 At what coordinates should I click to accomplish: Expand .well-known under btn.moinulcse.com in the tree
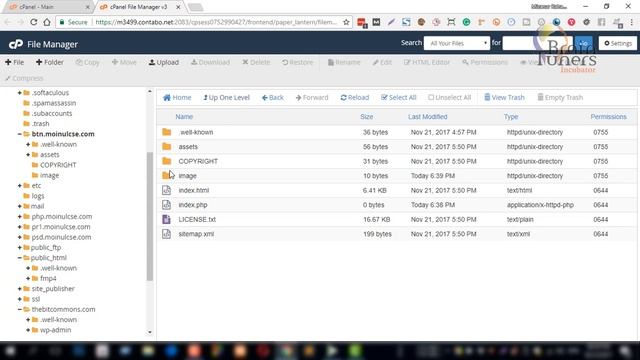pos(28,144)
